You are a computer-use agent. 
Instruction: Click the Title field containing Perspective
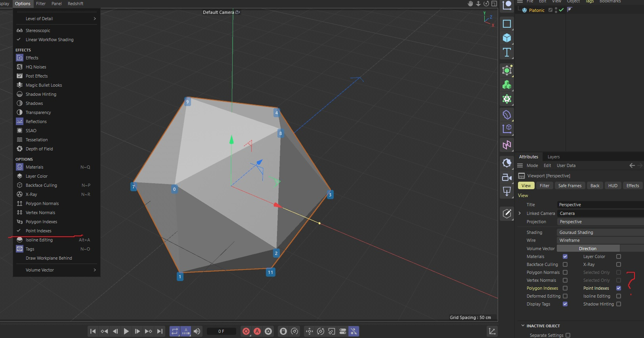[x=600, y=205]
